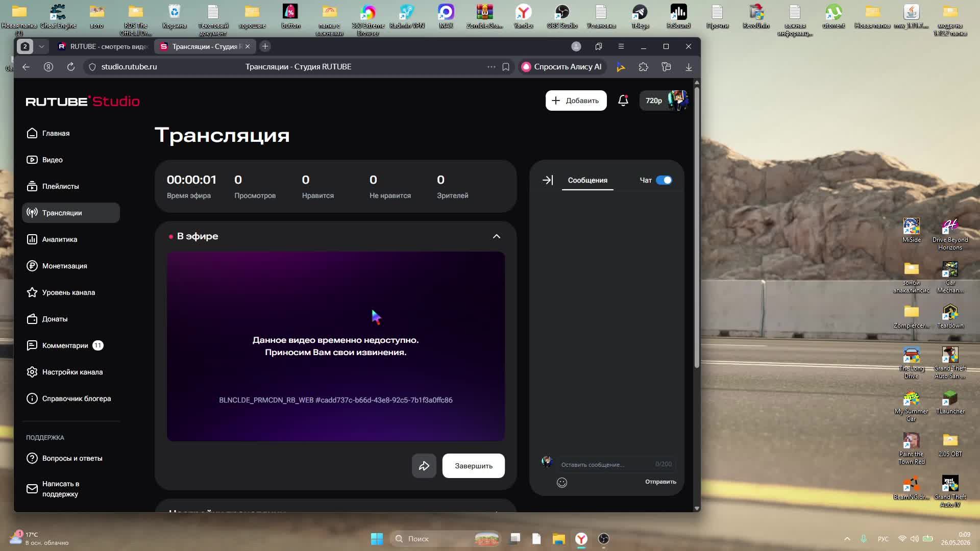Image resolution: width=980 pixels, height=551 pixels.
Task: Open the emoji picker in chat
Action: coord(561,483)
